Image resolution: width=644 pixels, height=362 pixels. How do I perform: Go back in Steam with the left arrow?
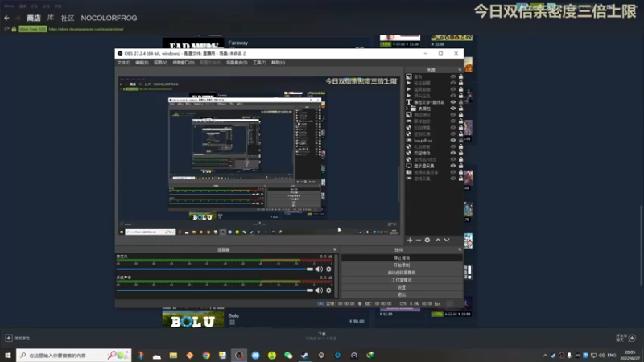6,18
